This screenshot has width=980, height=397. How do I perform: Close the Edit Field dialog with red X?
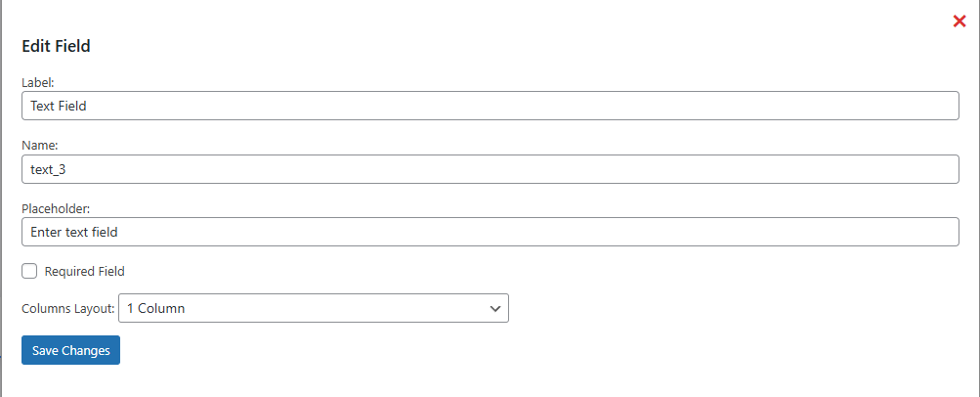pos(959,22)
